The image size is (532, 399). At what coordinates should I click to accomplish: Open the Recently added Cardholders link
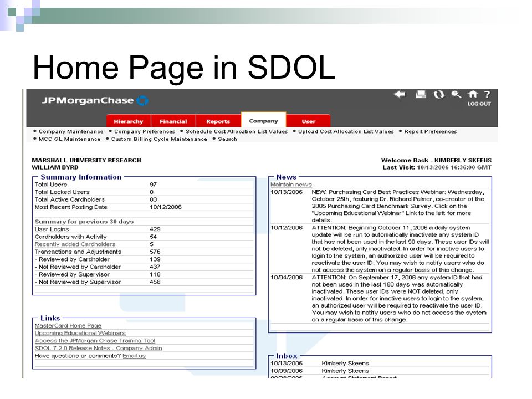tap(75, 244)
